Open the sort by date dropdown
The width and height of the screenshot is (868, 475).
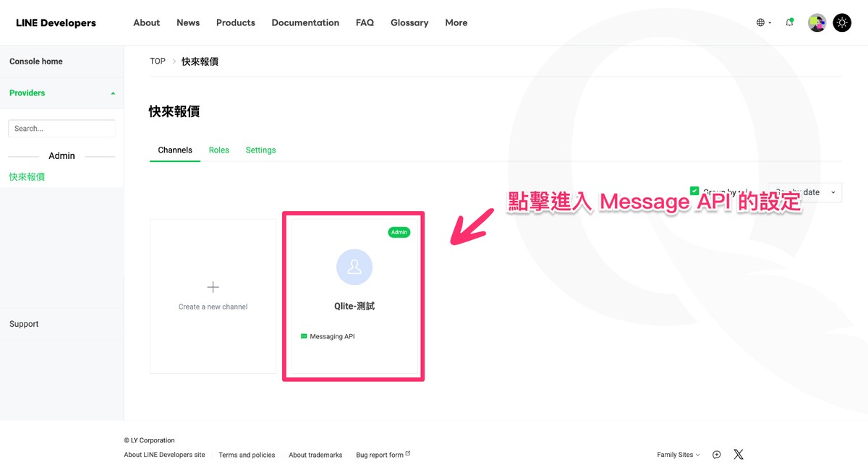pyautogui.click(x=805, y=192)
